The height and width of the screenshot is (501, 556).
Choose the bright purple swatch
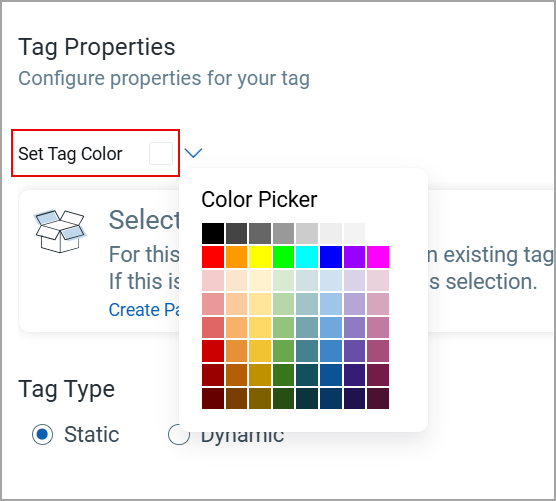pyautogui.click(x=354, y=257)
